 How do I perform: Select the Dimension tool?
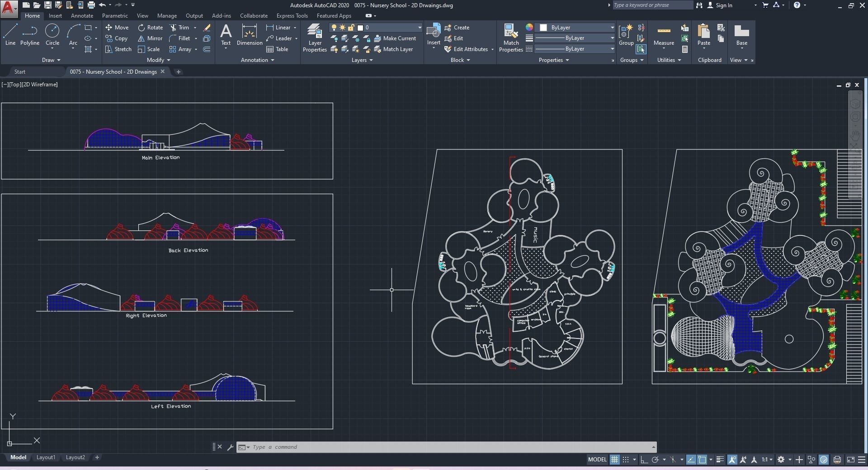(x=250, y=35)
